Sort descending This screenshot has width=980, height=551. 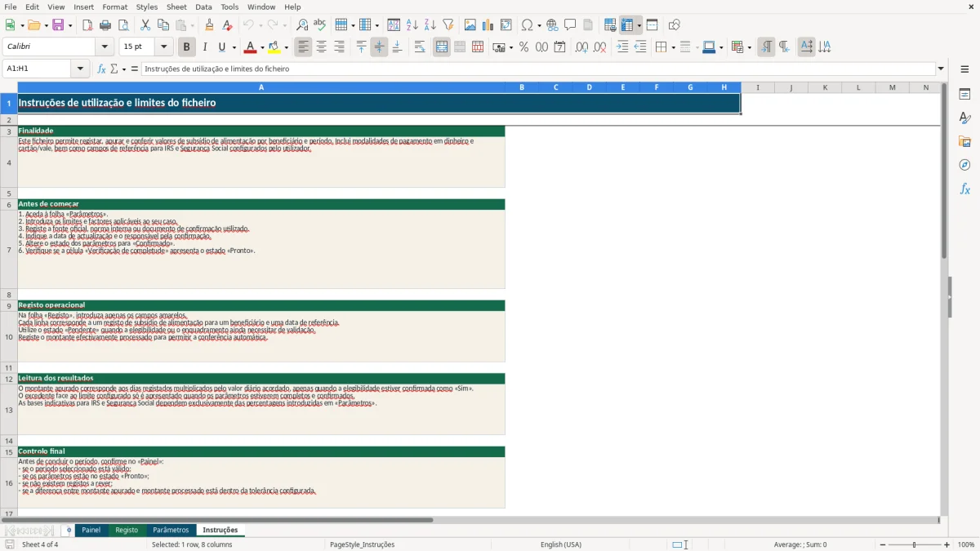click(x=430, y=25)
